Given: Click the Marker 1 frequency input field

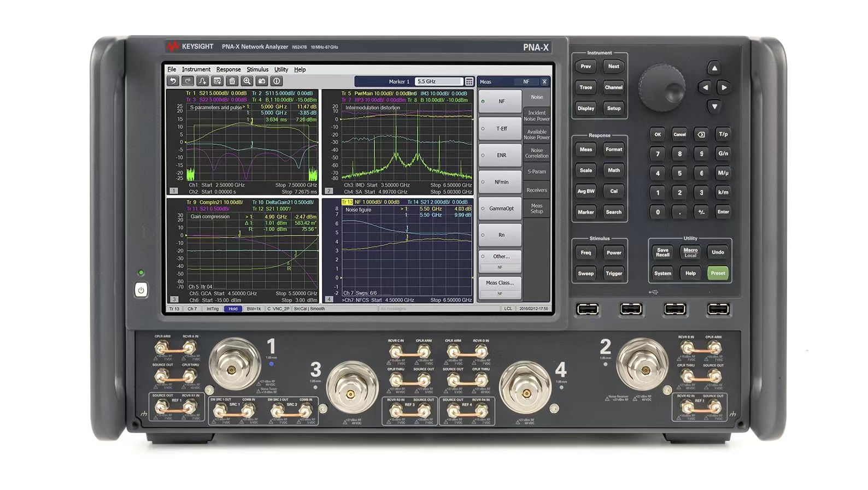Looking at the screenshot, I should (438, 82).
